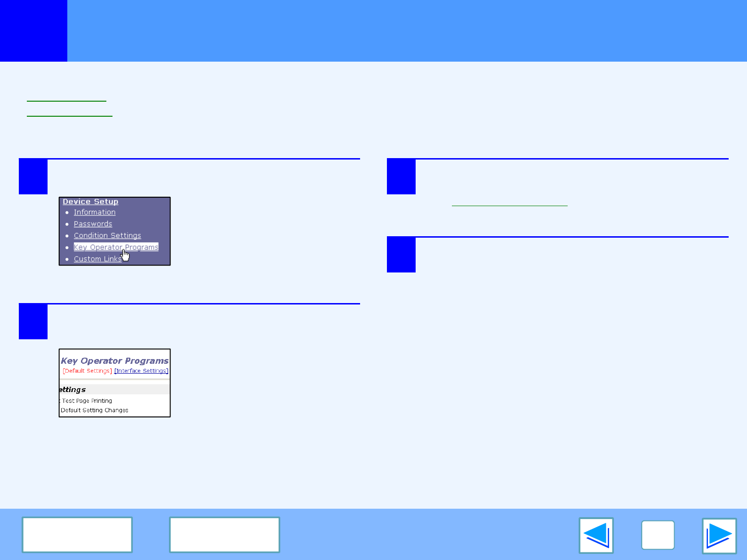Select the Passwords link
The image size is (747, 560).
93,224
